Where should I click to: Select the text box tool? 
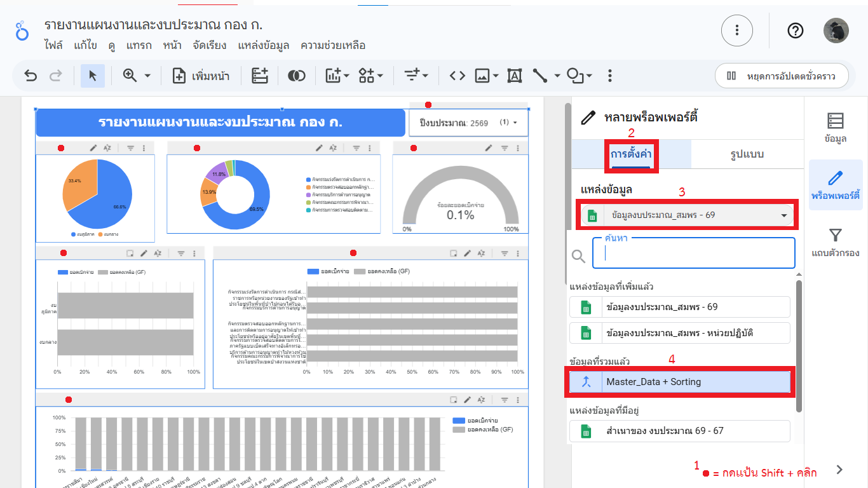click(514, 76)
